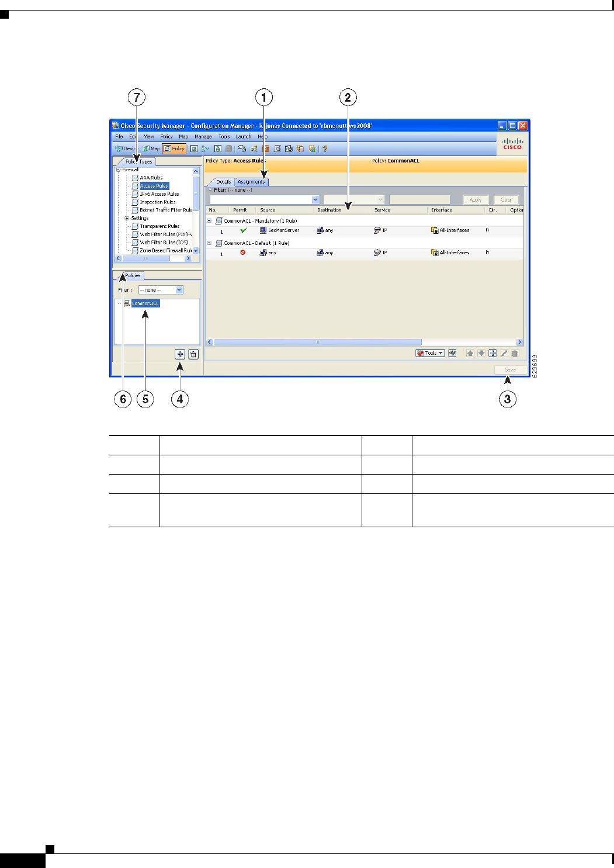Click the delete rule trash icon
The width and height of the screenshot is (614, 868).
tap(515, 353)
